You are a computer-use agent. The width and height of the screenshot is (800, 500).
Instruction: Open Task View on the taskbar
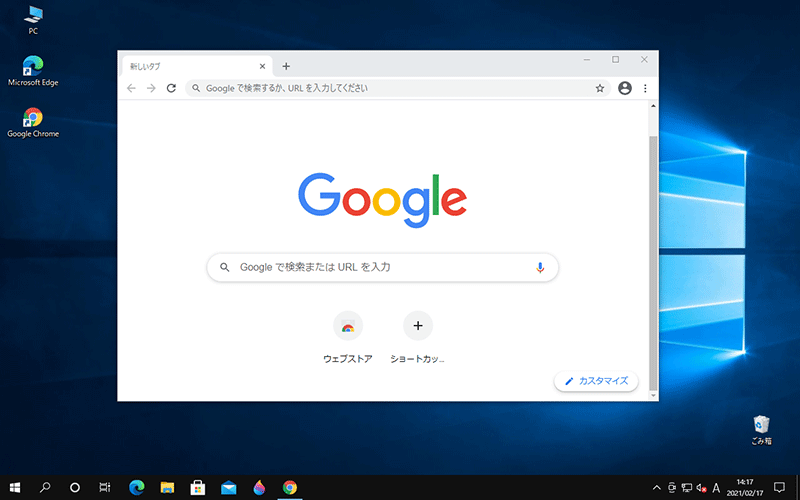point(105,488)
